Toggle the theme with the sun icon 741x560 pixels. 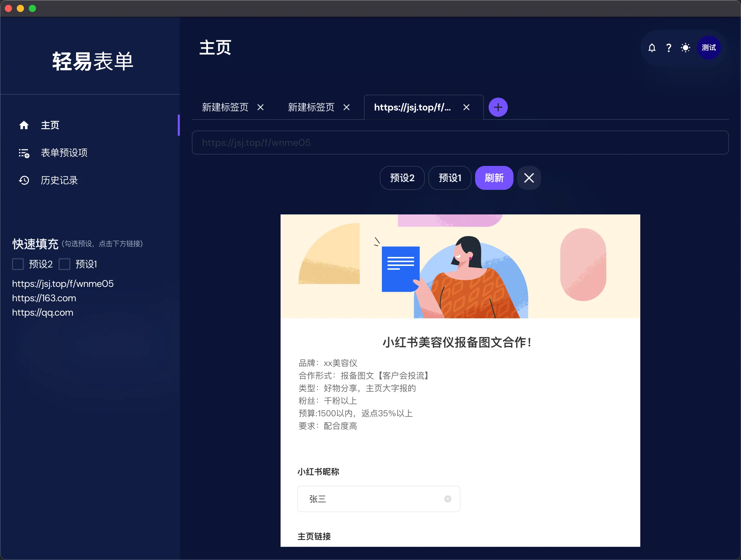pos(685,48)
